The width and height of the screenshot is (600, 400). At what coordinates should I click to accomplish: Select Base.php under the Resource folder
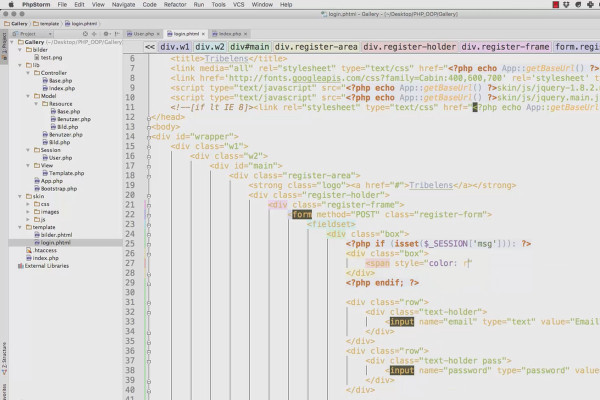pos(65,111)
